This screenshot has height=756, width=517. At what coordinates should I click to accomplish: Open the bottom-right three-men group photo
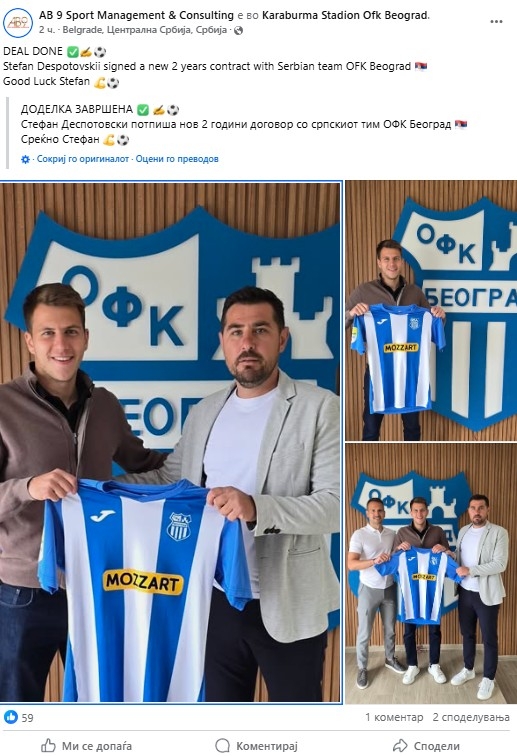pyautogui.click(x=431, y=573)
